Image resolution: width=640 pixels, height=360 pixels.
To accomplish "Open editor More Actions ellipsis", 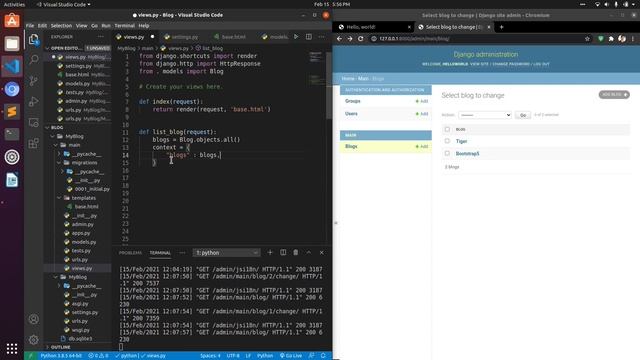I will pyautogui.click(x=322, y=37).
